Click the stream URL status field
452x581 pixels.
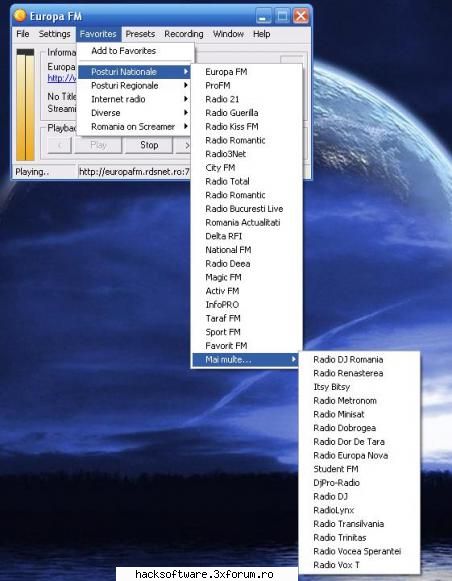point(134,172)
